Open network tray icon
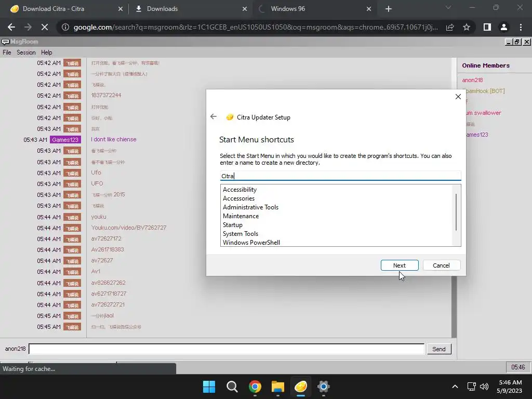The image size is (532, 399). click(471, 387)
